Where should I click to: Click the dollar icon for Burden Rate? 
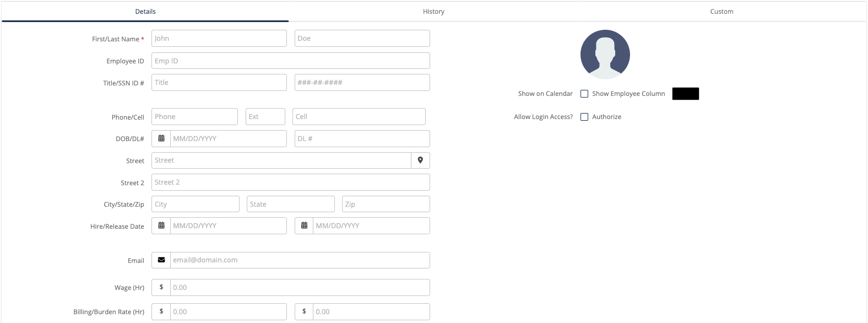[x=304, y=311]
